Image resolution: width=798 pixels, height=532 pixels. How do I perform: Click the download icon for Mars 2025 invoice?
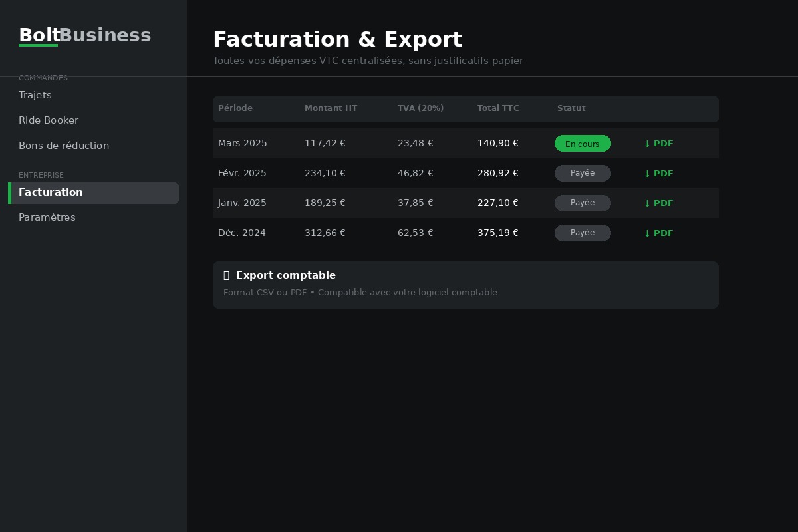click(x=648, y=144)
